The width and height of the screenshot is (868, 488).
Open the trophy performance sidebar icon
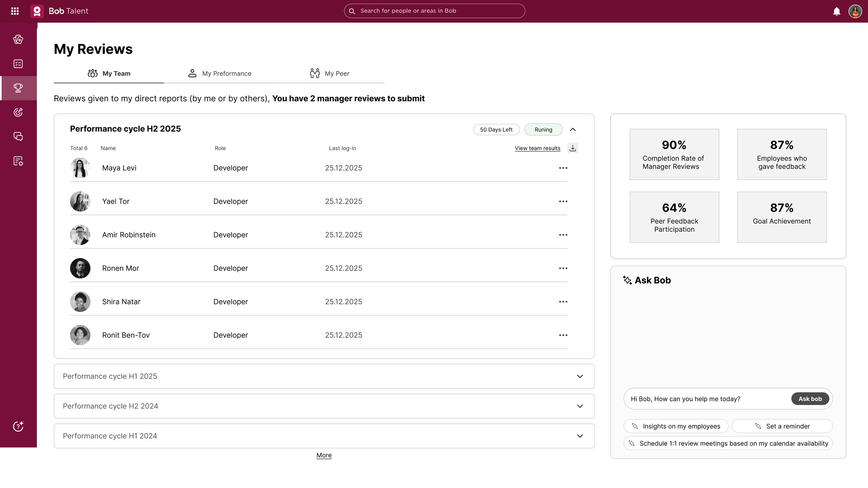click(18, 88)
